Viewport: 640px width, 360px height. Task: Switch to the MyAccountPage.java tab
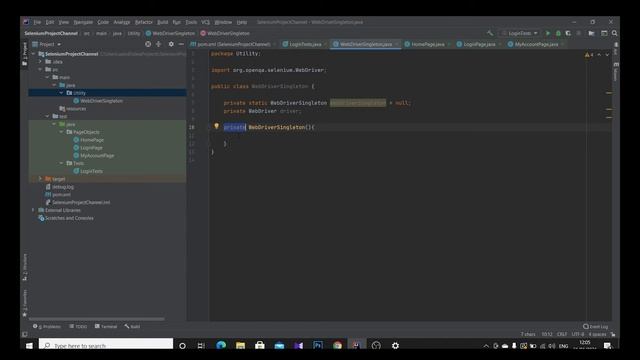(536, 44)
